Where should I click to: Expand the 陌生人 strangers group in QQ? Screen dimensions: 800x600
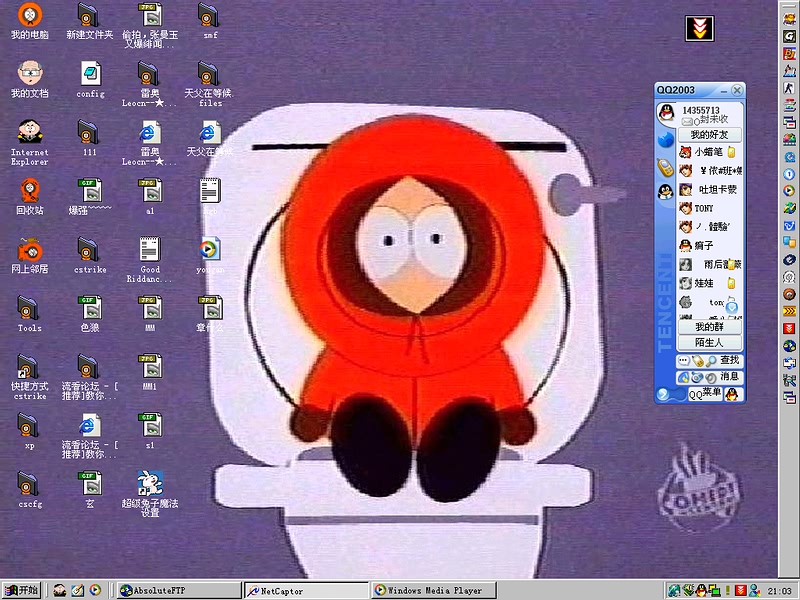[709, 342]
